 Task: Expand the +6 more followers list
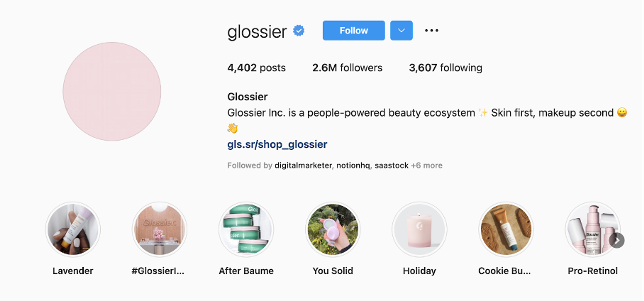(426, 165)
